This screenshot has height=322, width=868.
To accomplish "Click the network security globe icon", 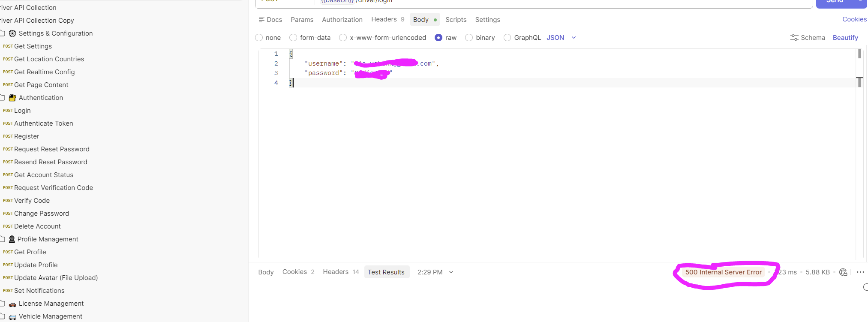I will click(x=843, y=272).
